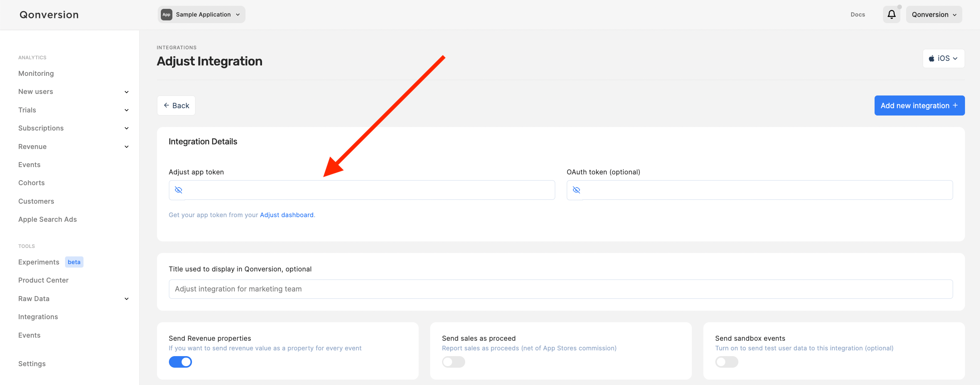Click the Qonversion logo
980x385 pixels.
[x=49, y=15]
